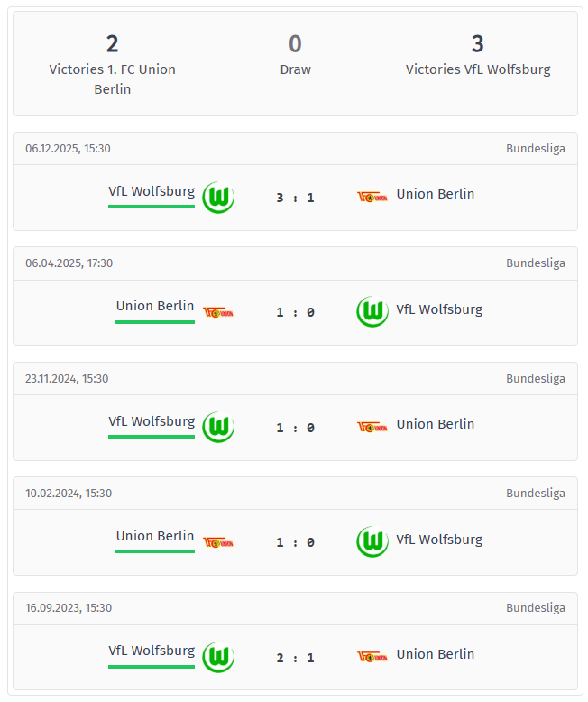
Task: Click Wolfsburg logo in 16.09.2023 match
Action: point(218,657)
